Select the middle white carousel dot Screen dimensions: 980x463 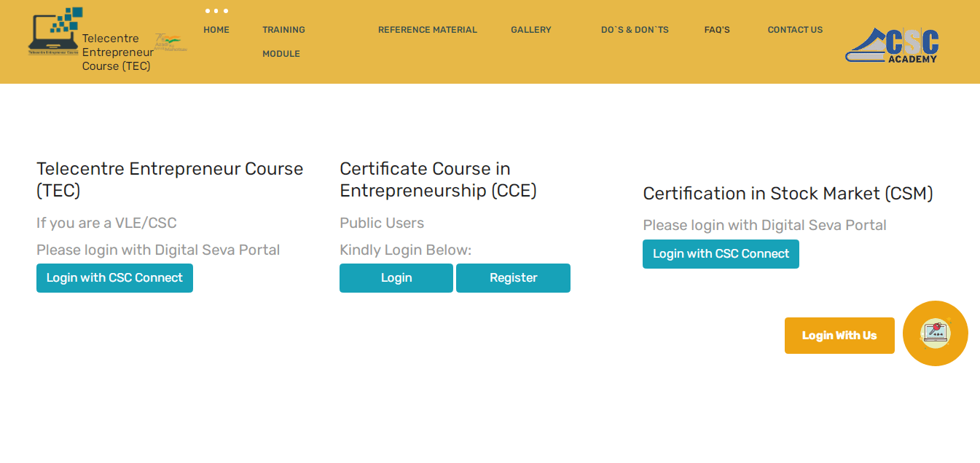pos(216,11)
